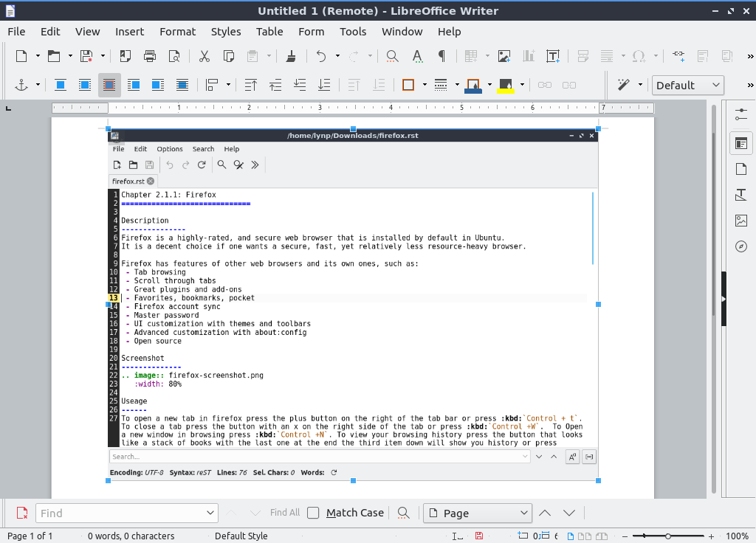Open the Page navigation dropdown
This screenshot has height=543, width=756.
(524, 513)
